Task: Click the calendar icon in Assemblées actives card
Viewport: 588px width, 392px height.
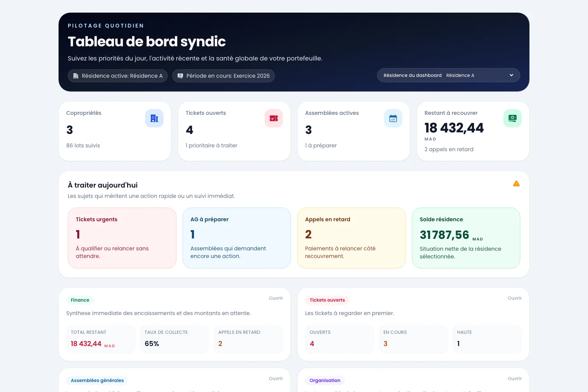Action: tap(393, 118)
